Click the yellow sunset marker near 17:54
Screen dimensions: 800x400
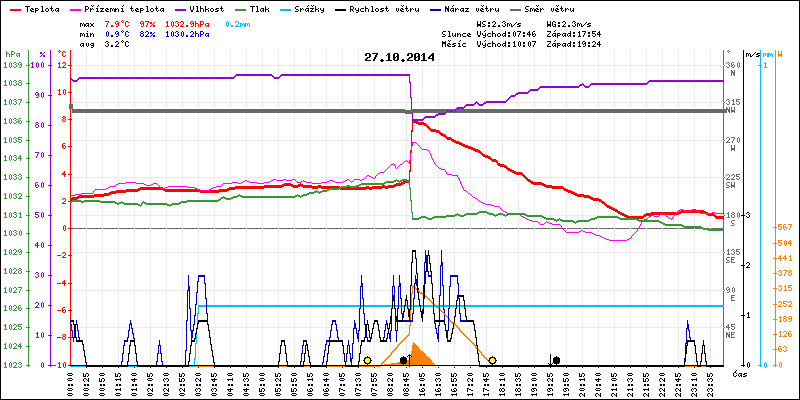492,361
